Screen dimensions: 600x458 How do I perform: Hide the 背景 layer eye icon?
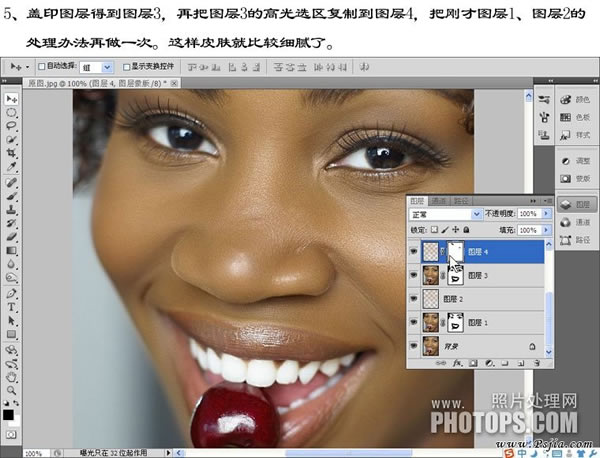pos(414,346)
